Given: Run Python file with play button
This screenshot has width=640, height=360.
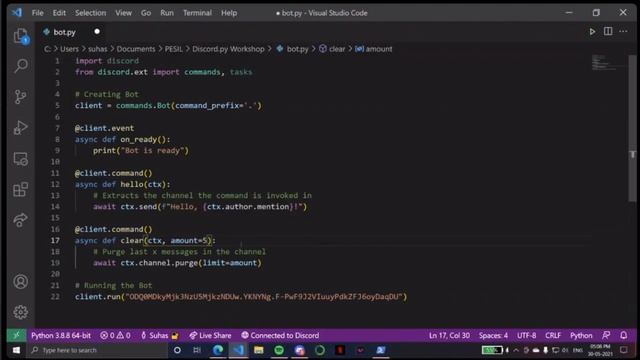Looking at the screenshot, I should click(592, 32).
